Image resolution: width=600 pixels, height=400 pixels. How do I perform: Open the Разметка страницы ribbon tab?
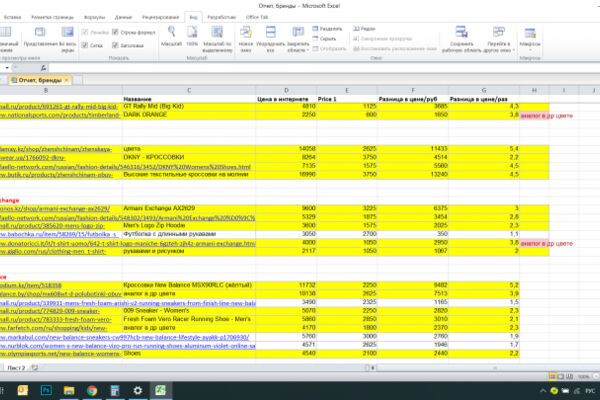click(x=52, y=17)
